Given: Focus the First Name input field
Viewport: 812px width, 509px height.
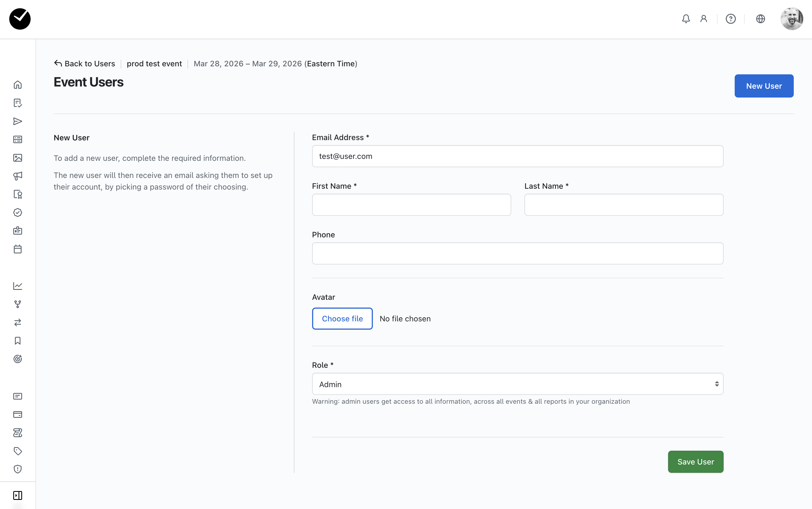Looking at the screenshot, I should [x=411, y=205].
